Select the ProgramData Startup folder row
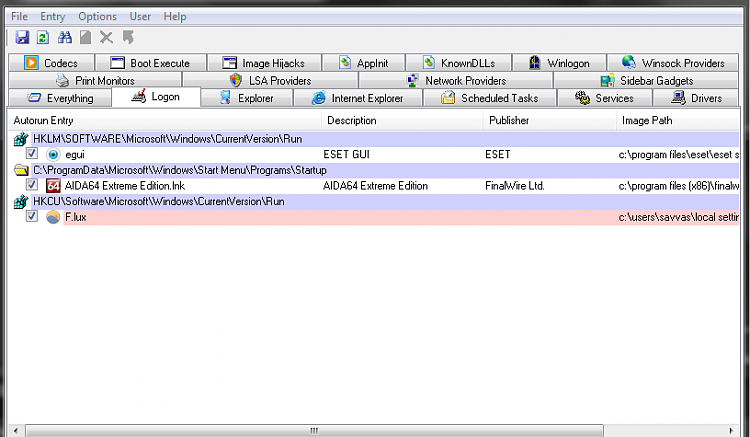750x437 pixels. pyautogui.click(x=385, y=170)
